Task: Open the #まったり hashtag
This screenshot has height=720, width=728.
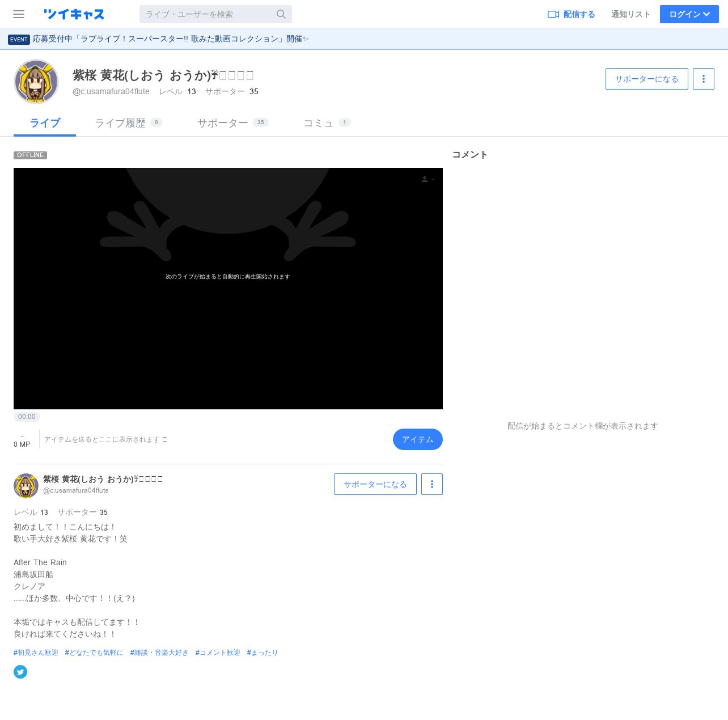Action: pos(263,653)
